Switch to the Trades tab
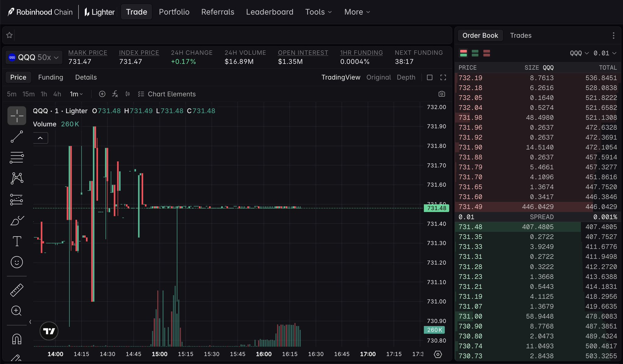Image resolution: width=623 pixels, height=364 pixels. [x=520, y=36]
